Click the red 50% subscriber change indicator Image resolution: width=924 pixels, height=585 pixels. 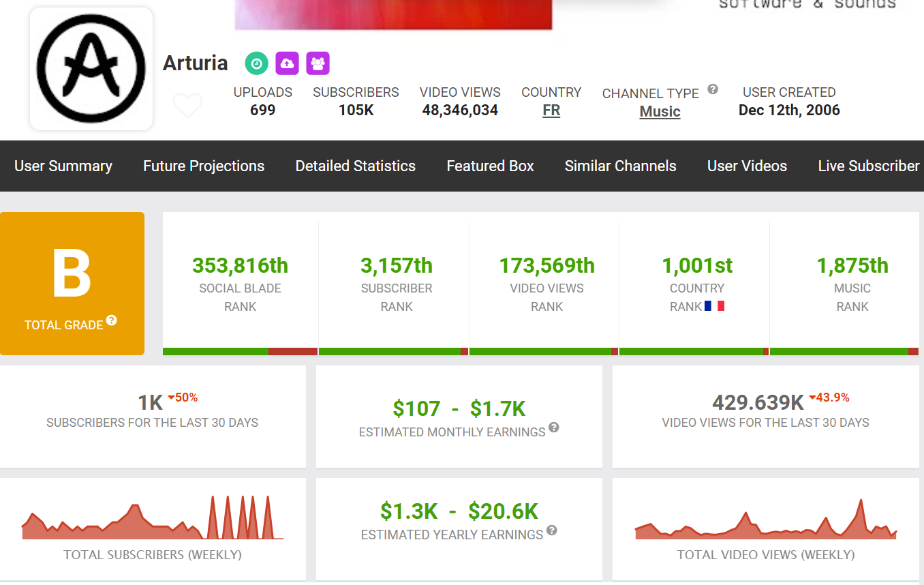pos(183,397)
